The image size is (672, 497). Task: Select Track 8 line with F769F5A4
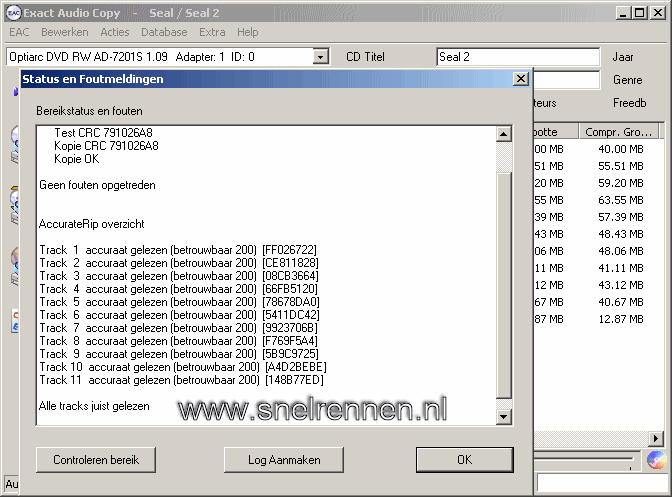179,341
